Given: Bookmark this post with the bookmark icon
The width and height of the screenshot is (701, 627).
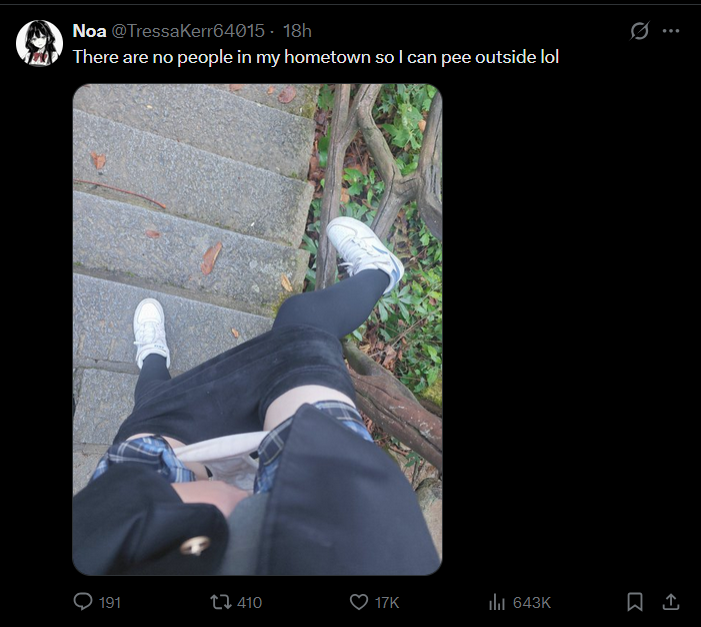Looking at the screenshot, I should 635,602.
